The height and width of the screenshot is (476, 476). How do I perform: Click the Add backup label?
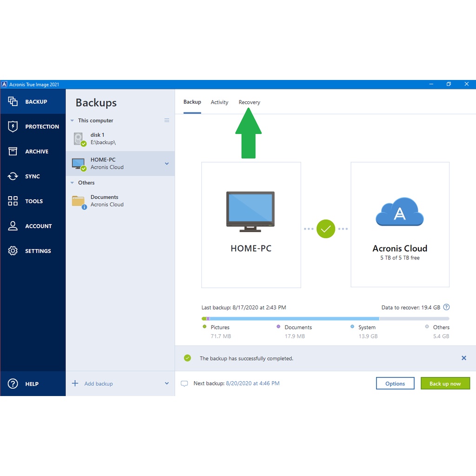click(x=99, y=383)
